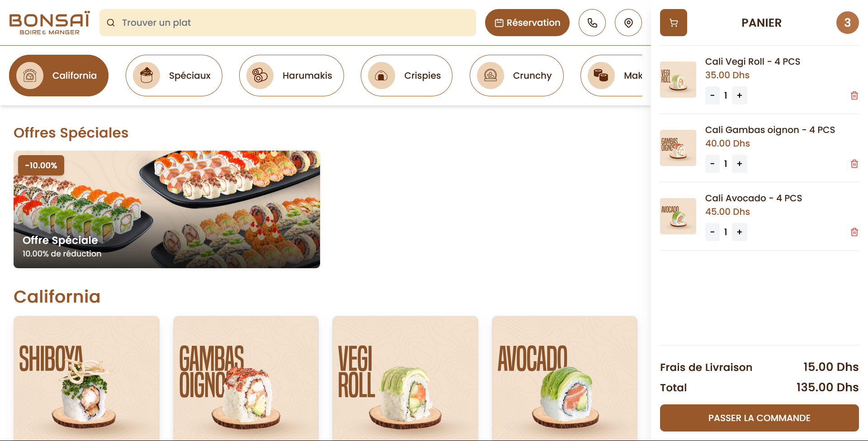Open the location pin icon

click(628, 23)
